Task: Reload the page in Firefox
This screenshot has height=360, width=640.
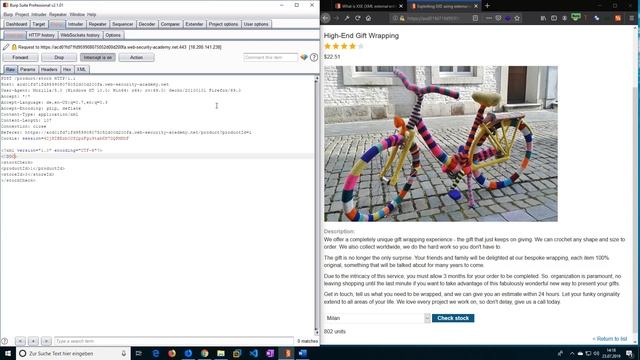Action: pos(358,18)
